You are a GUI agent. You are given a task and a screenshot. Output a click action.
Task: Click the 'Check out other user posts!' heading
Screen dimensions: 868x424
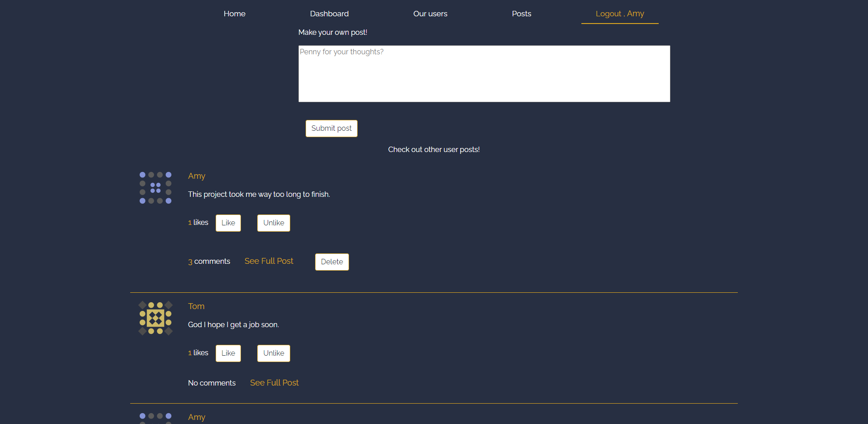click(x=434, y=150)
